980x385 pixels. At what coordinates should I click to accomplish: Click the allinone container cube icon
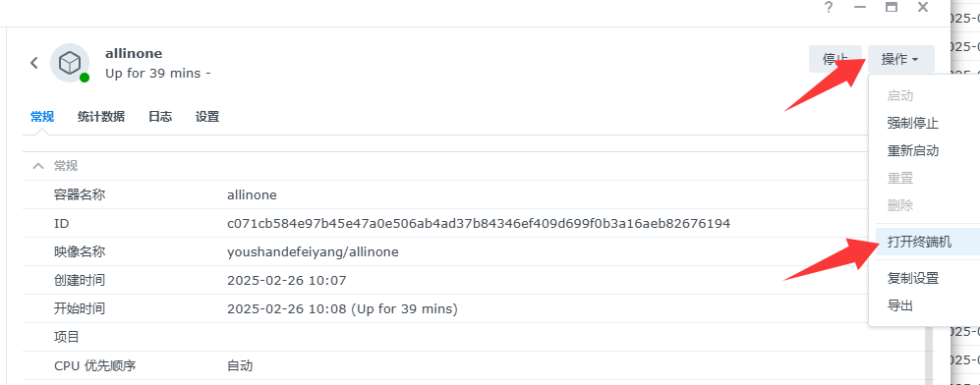tap(70, 63)
